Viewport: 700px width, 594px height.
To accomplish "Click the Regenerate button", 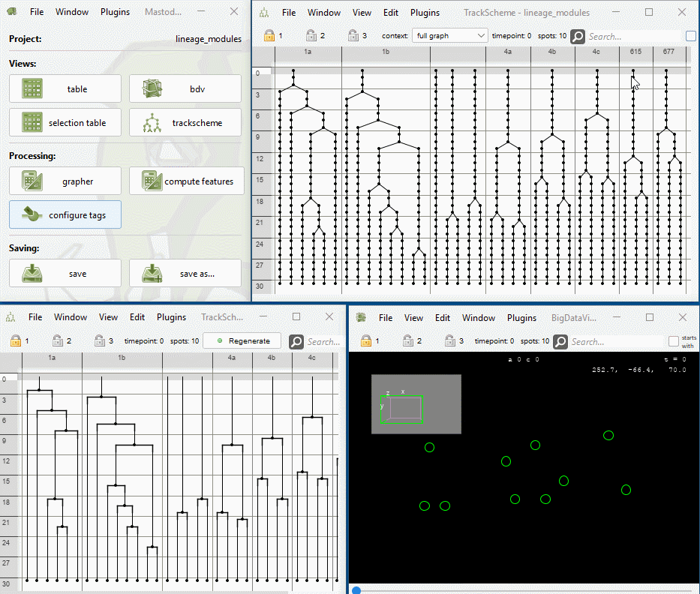I will pyautogui.click(x=242, y=340).
